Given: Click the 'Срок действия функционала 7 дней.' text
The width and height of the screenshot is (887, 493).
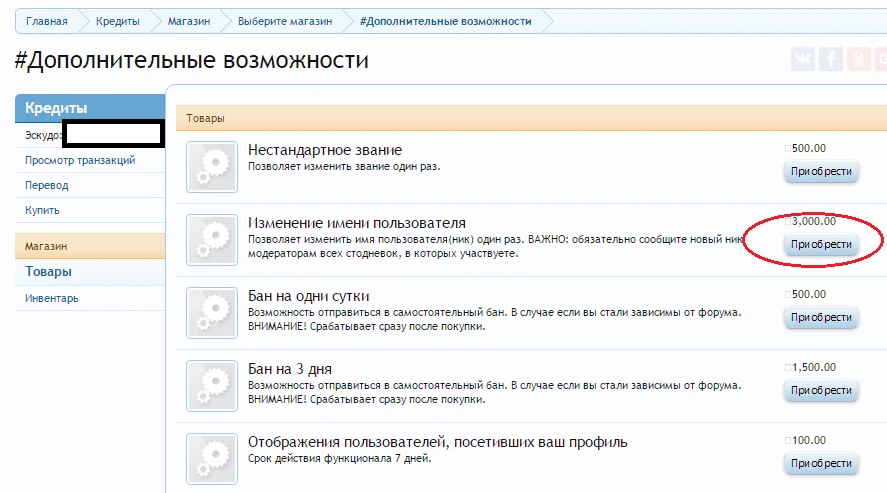Looking at the screenshot, I should [x=339, y=458].
